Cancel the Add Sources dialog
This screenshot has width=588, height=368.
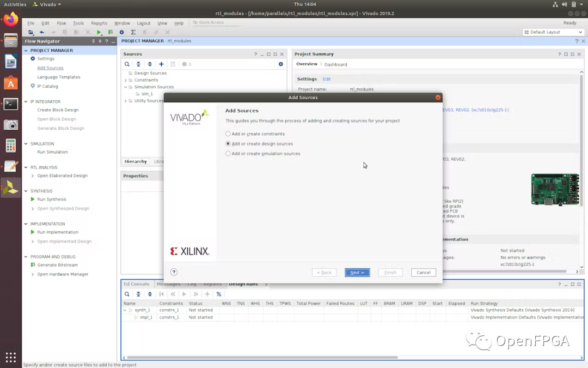click(x=424, y=273)
